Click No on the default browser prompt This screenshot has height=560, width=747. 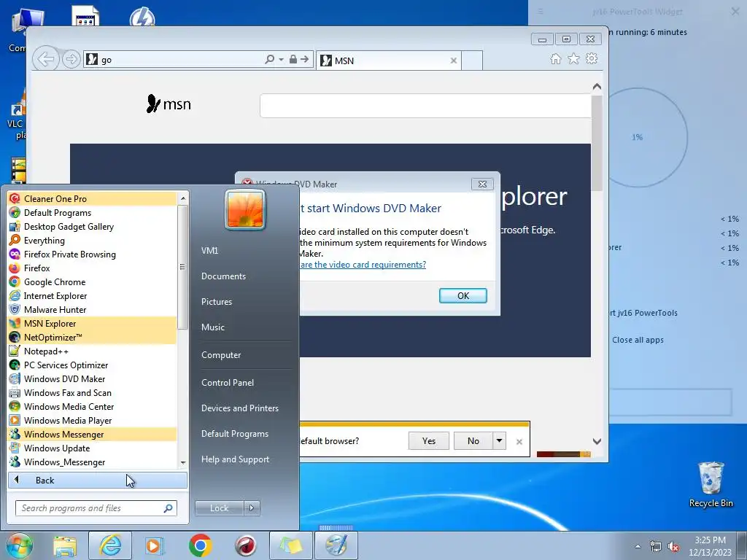point(473,440)
